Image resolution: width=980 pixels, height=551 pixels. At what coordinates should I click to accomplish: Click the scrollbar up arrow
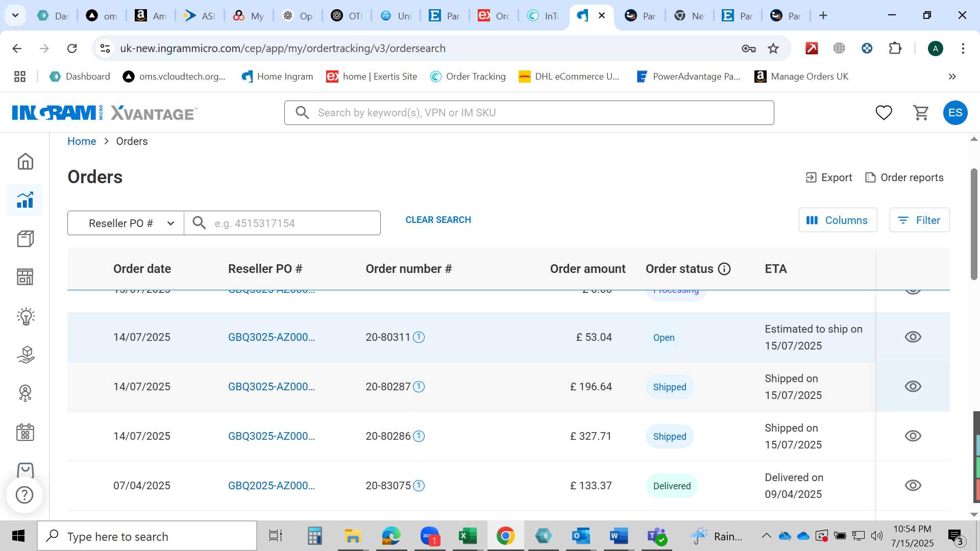click(x=974, y=139)
